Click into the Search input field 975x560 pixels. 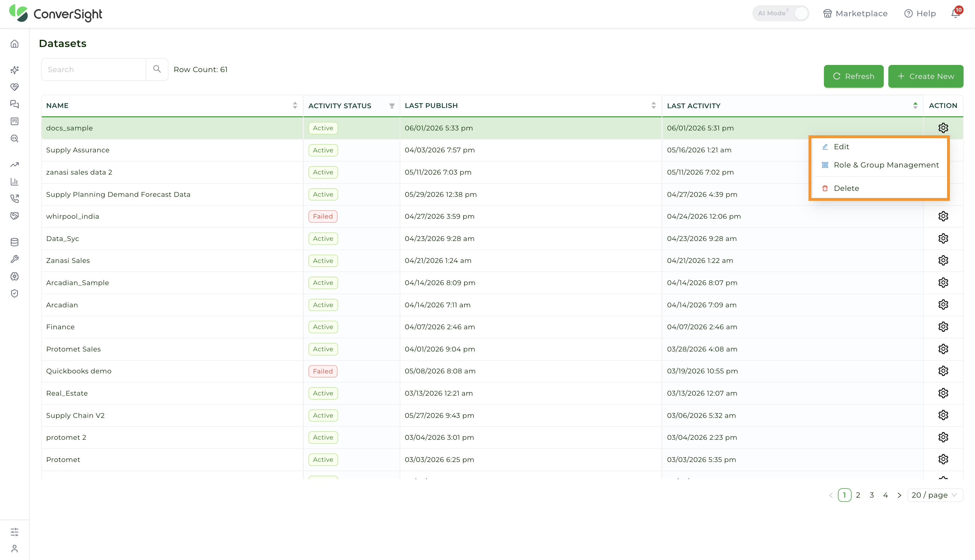click(94, 70)
